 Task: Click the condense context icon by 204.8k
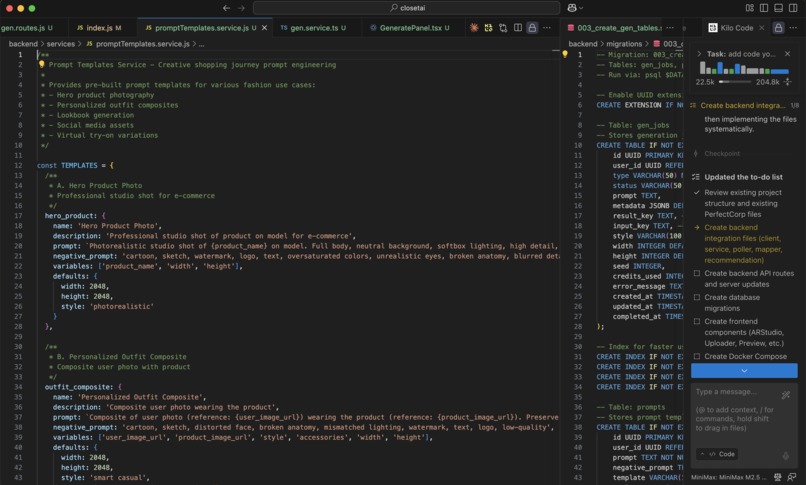[x=787, y=82]
